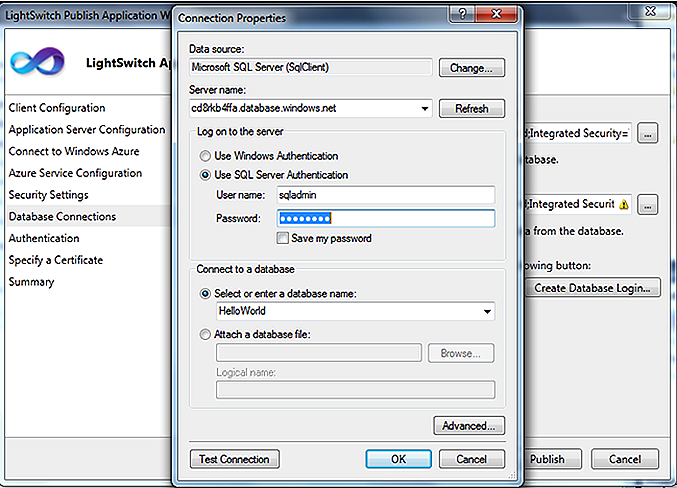Click Browse... for database file
The height and width of the screenshot is (488, 677).
coord(461,353)
